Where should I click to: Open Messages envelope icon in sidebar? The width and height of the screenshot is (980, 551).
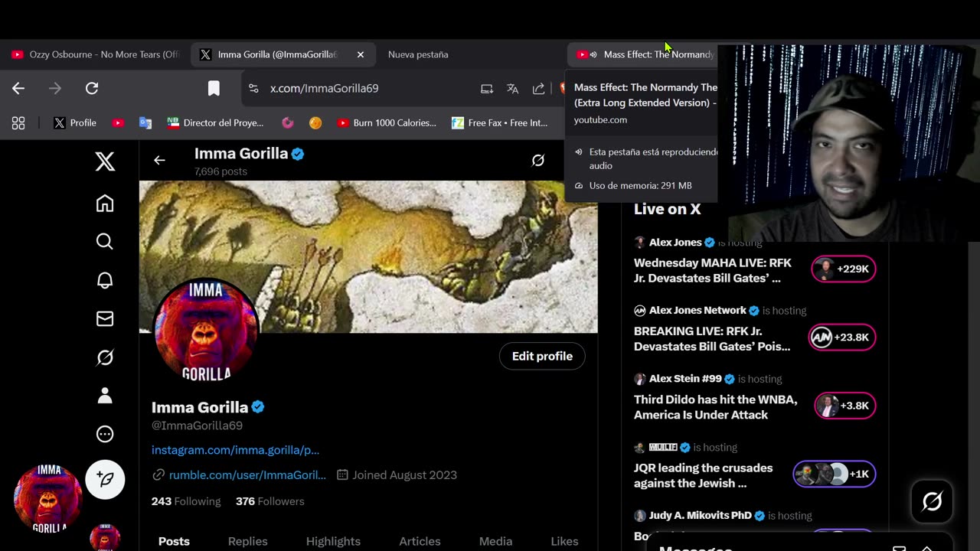105,319
